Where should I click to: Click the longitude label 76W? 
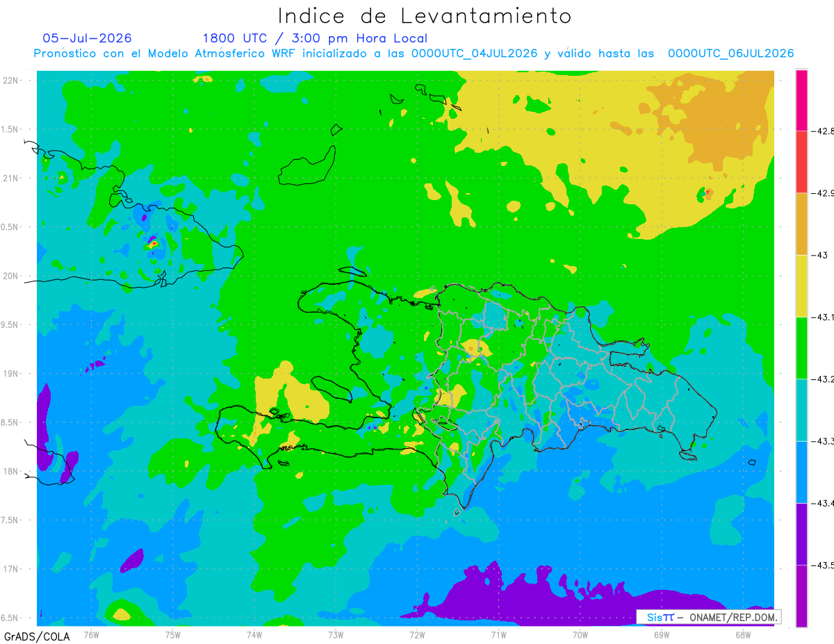click(x=91, y=634)
